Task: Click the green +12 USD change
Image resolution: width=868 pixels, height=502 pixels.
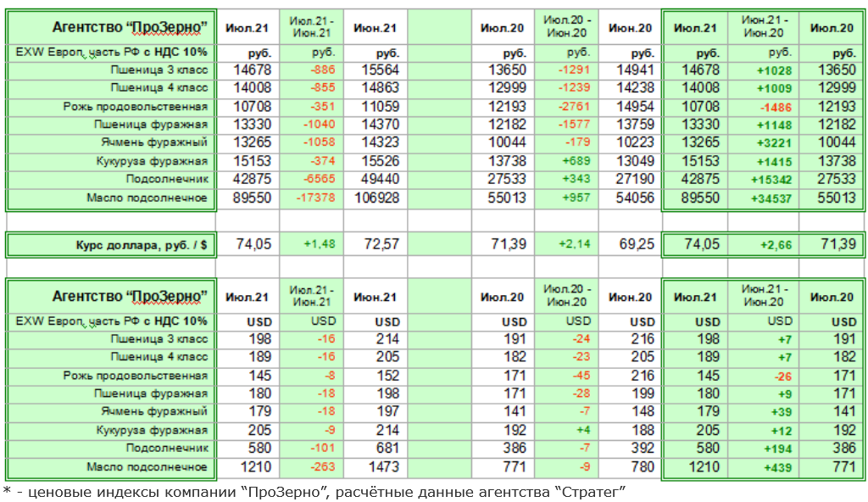Action: pos(782,431)
